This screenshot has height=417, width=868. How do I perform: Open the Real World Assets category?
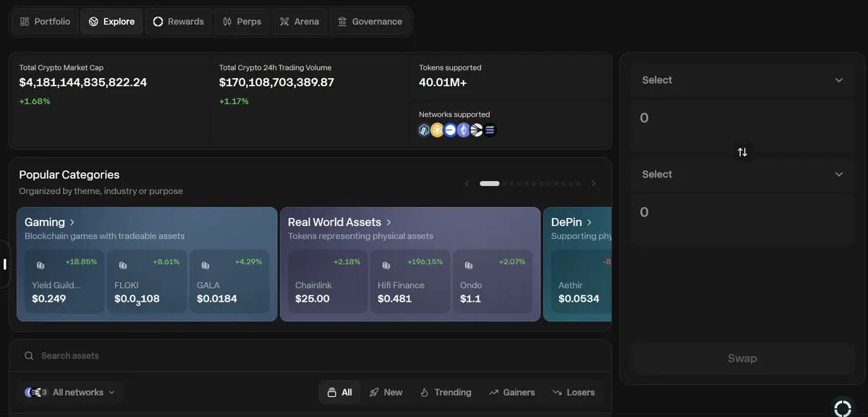point(340,222)
